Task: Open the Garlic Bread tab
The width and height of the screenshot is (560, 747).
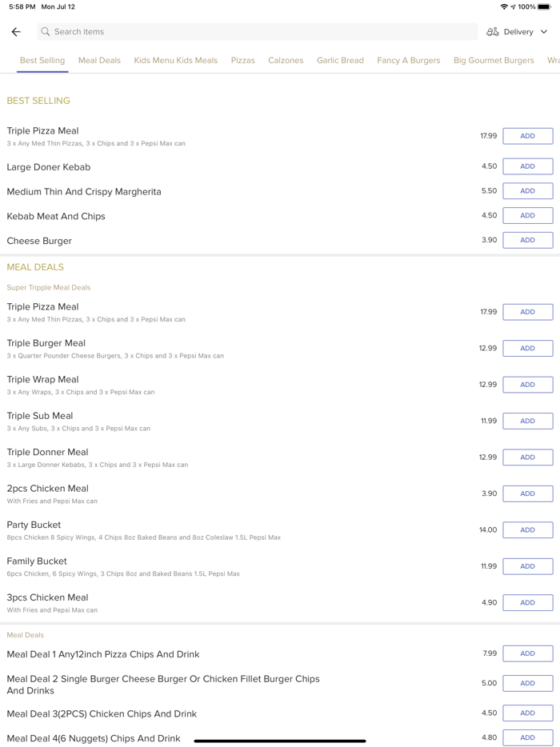Action: (x=340, y=60)
